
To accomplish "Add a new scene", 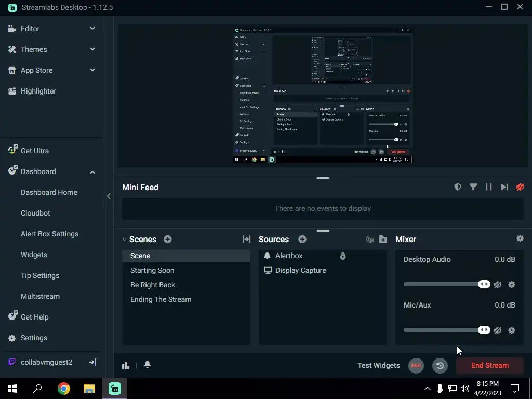I will pyautogui.click(x=168, y=239).
